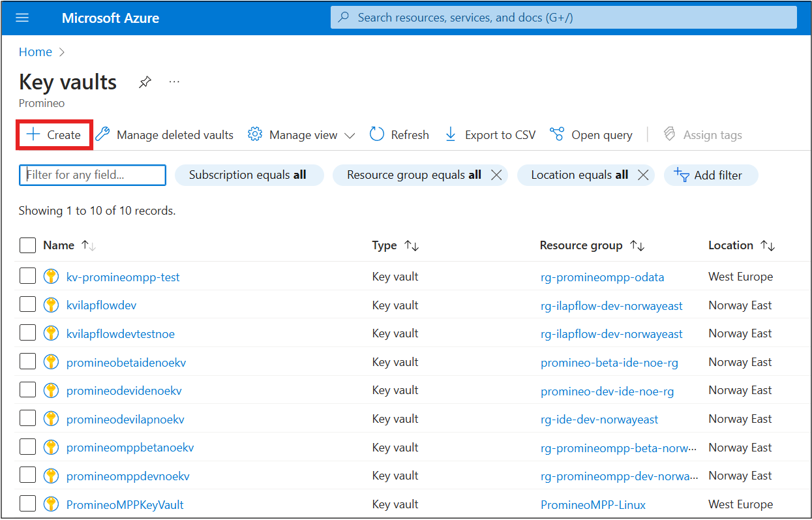This screenshot has width=812, height=520.
Task: Check the promineobetaidenoekv row checkbox
Action: coord(27,362)
